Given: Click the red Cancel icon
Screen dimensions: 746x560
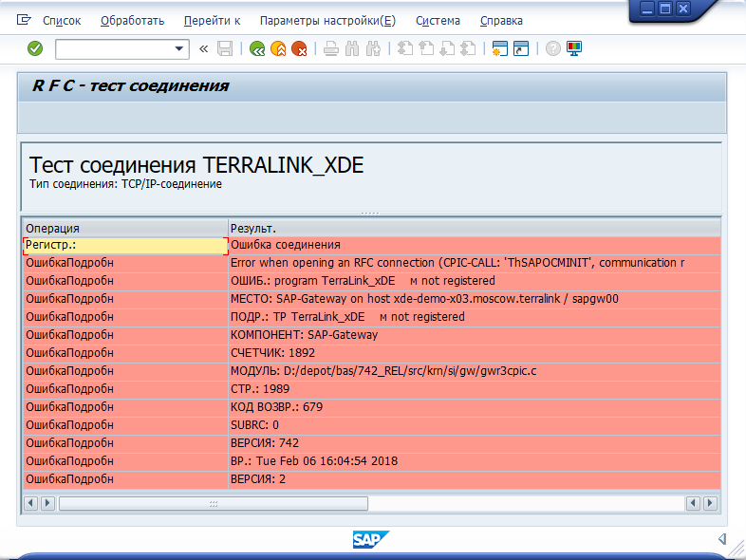Looking at the screenshot, I should (299, 48).
